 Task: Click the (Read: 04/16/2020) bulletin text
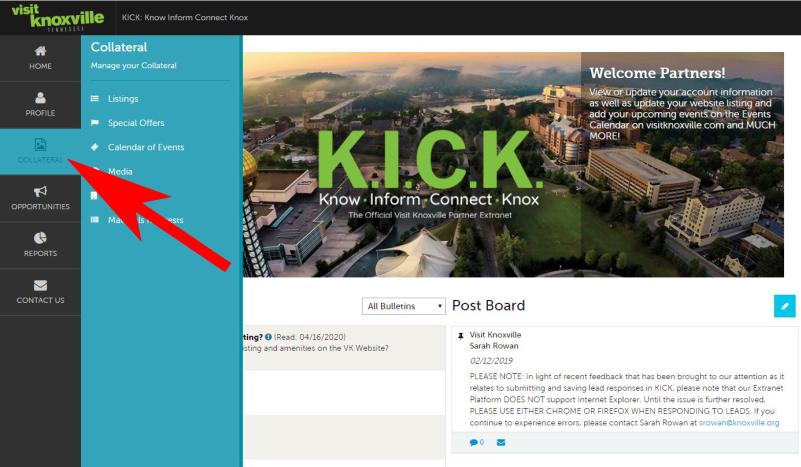tap(310, 337)
